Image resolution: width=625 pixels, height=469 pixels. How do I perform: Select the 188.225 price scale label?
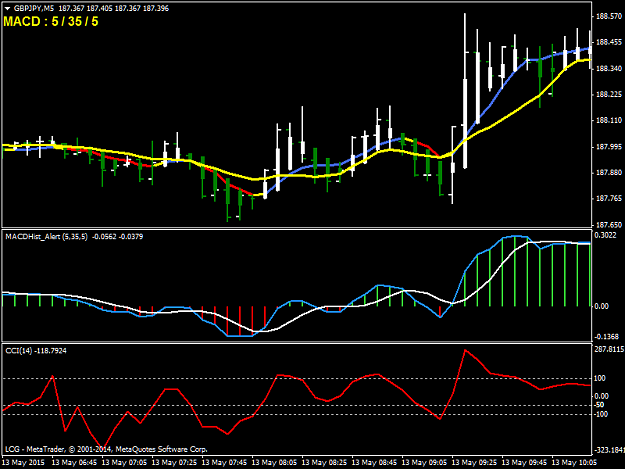point(608,94)
